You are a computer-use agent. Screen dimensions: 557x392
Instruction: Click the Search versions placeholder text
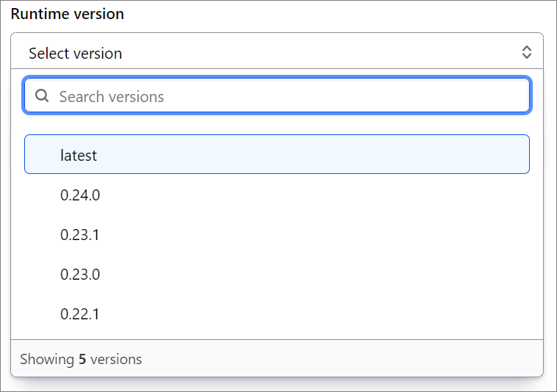(x=112, y=96)
